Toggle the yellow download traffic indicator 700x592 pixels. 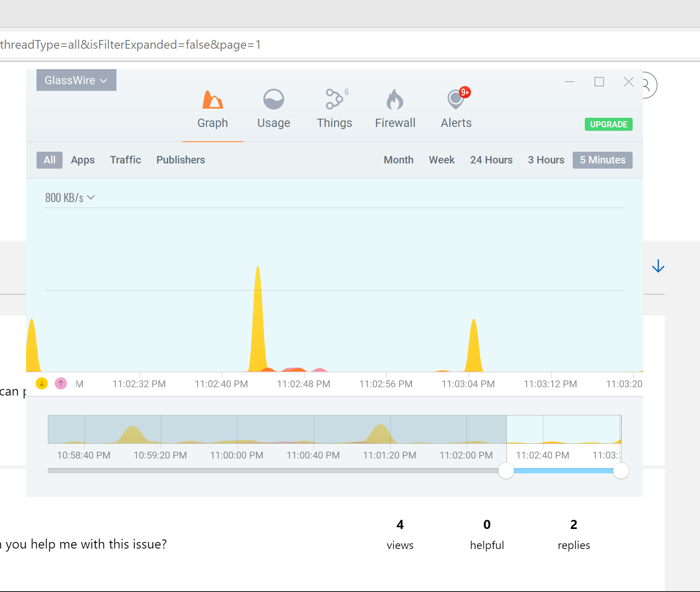point(42,383)
